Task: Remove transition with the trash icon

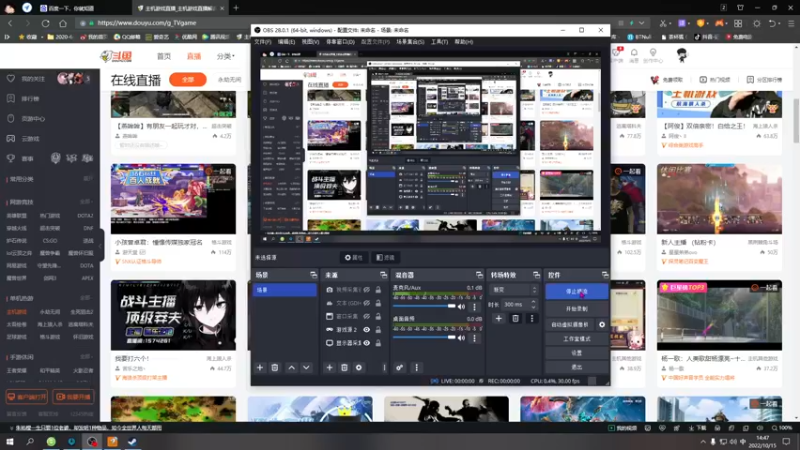Action: coord(515,318)
